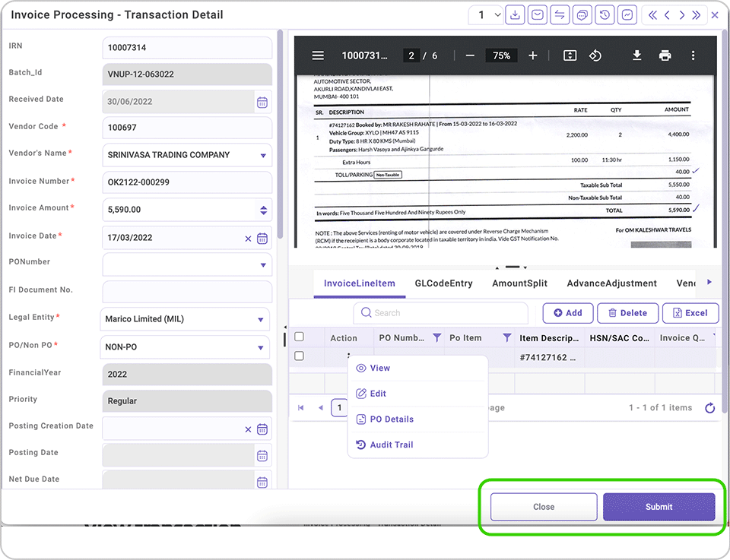This screenshot has height=560, width=730.
Task: Jump to first record double-left arrows
Action: (652, 15)
